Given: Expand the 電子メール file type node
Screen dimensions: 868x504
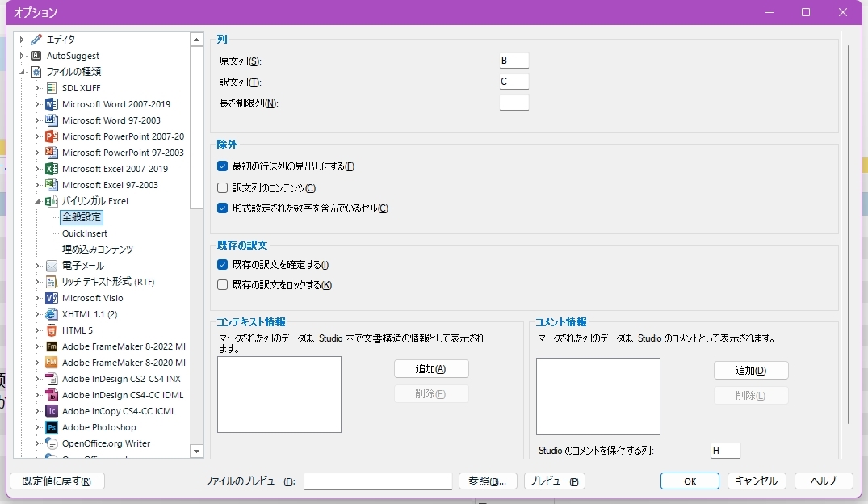Looking at the screenshot, I should coord(37,266).
